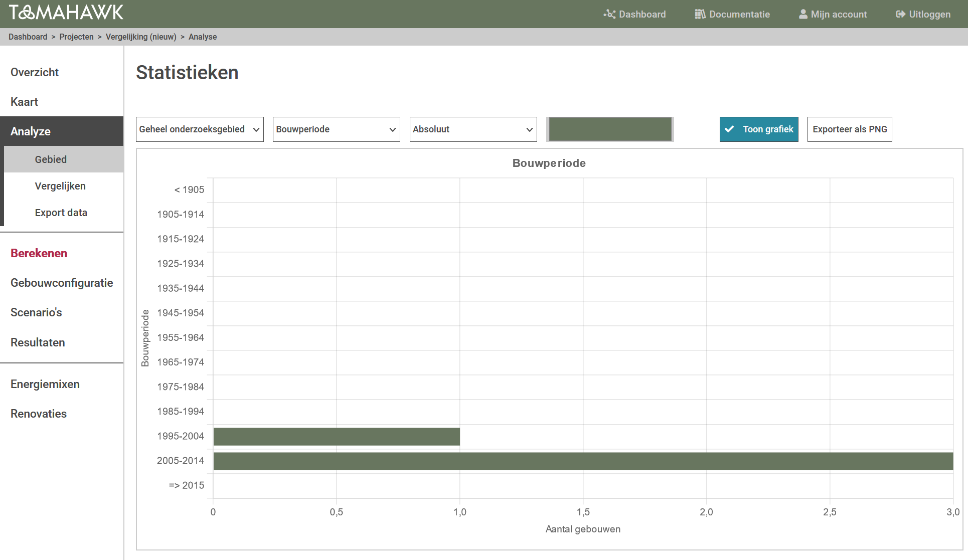Open Scenario's in sidebar

pos(36,312)
